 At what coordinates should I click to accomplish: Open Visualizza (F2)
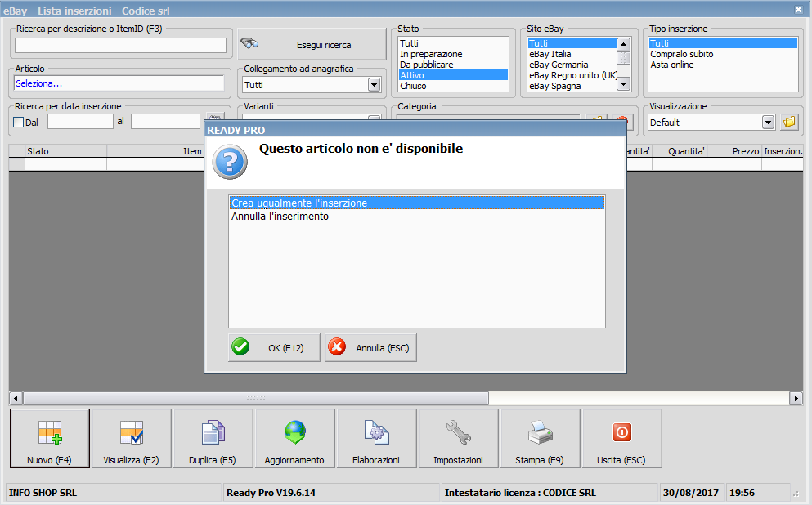tap(132, 438)
